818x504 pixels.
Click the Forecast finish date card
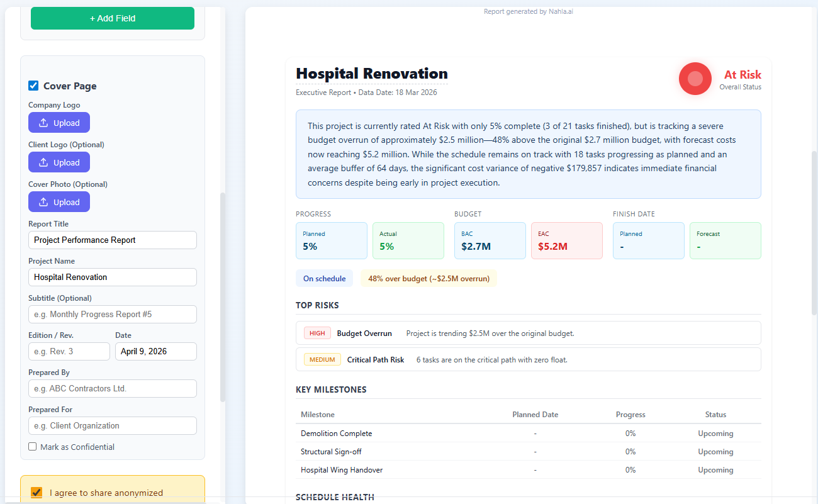click(726, 240)
